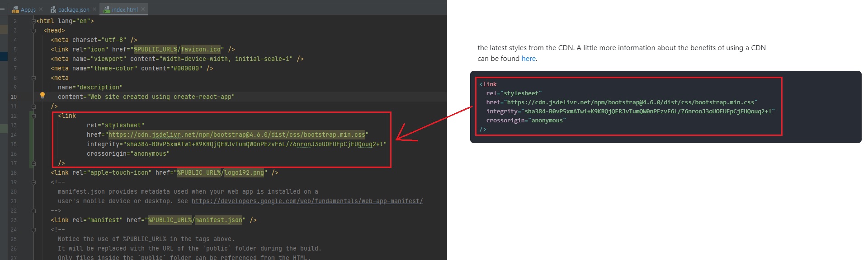Click the theme-color meta tag line

tap(132, 68)
